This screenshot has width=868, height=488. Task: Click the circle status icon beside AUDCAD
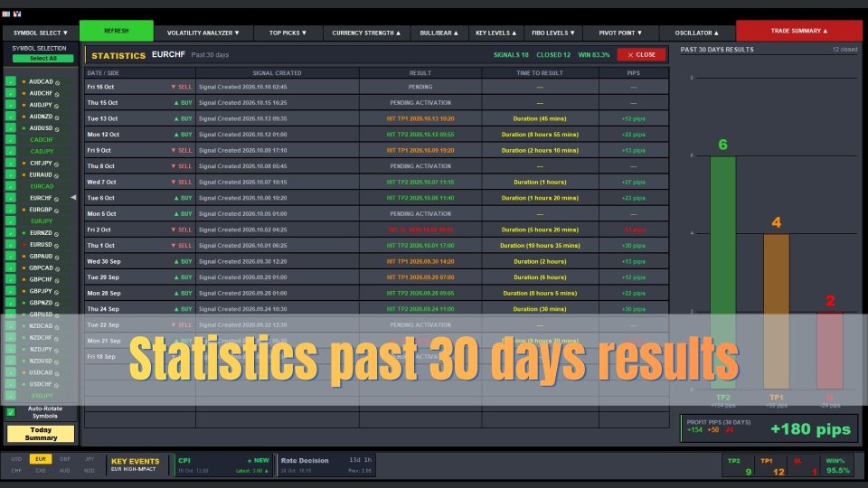pos(58,82)
